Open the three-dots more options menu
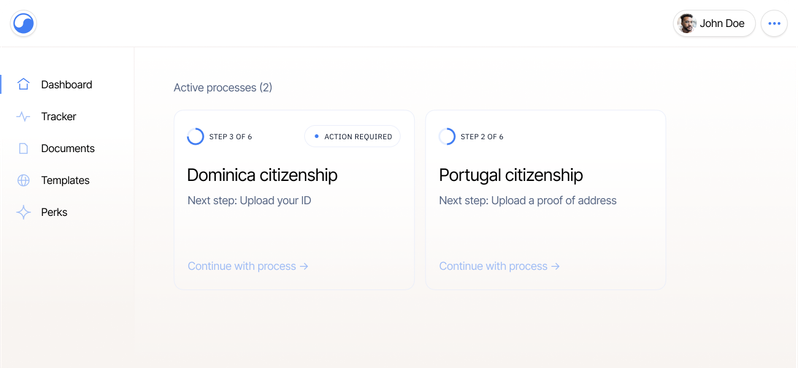 click(x=774, y=23)
